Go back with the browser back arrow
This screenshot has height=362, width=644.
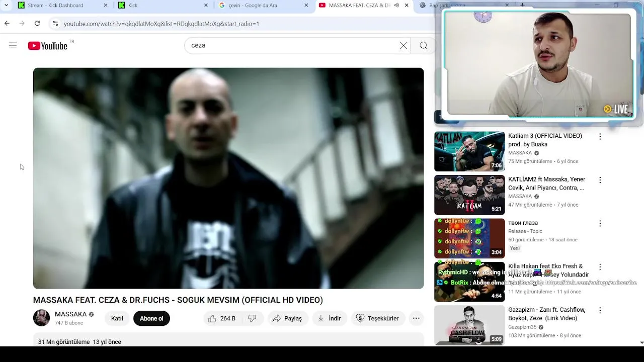[x=7, y=23]
